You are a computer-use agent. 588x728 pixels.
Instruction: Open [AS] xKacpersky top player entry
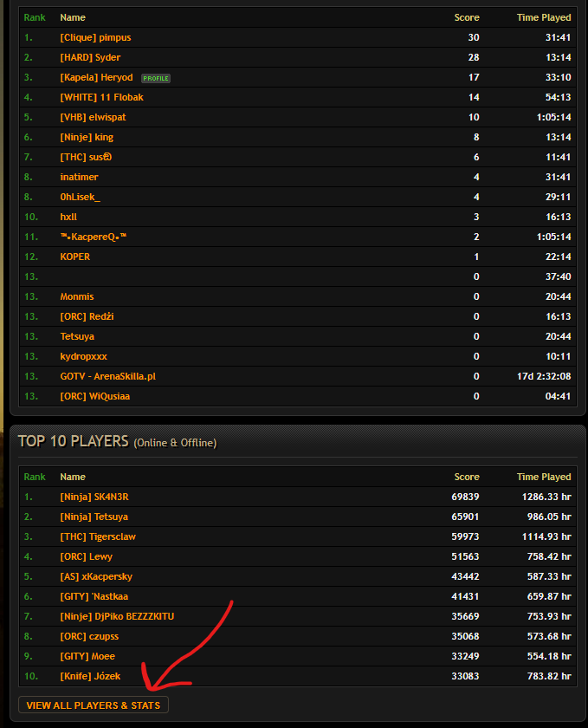point(96,576)
